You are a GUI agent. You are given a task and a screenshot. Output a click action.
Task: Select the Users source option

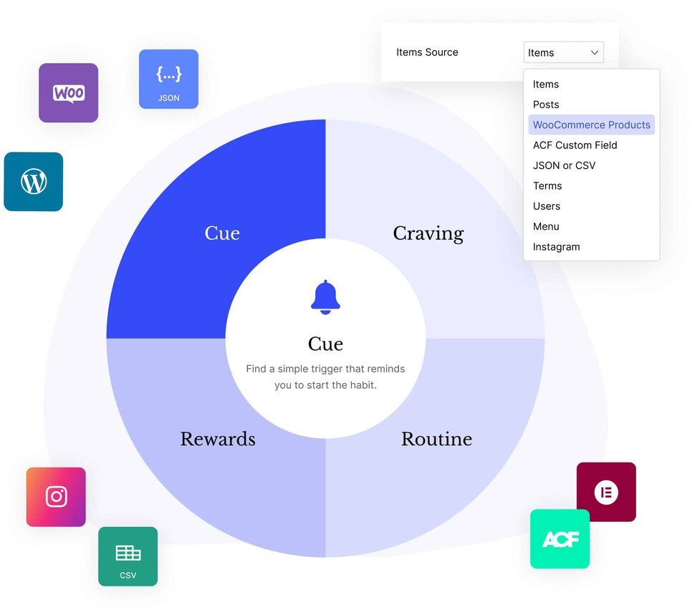pos(547,206)
